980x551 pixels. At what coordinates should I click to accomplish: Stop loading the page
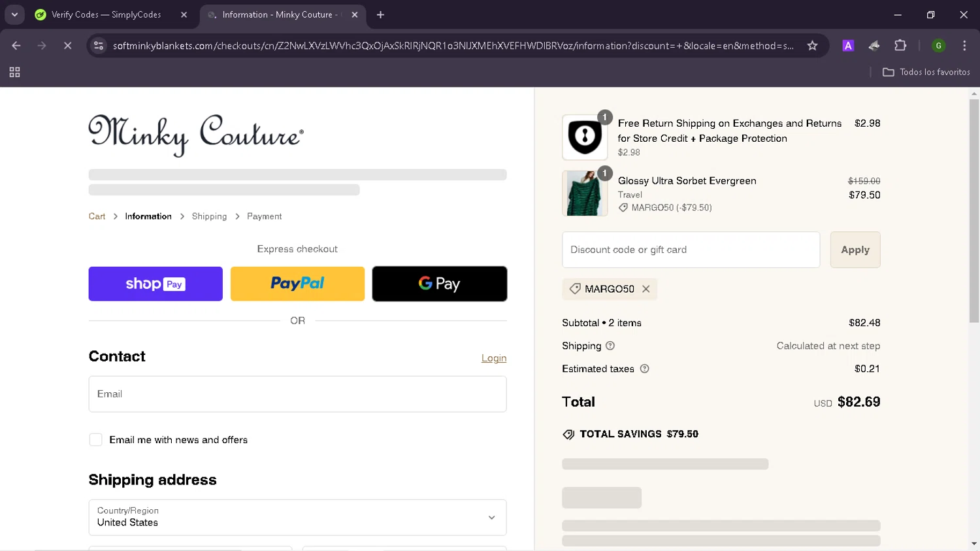(67, 46)
